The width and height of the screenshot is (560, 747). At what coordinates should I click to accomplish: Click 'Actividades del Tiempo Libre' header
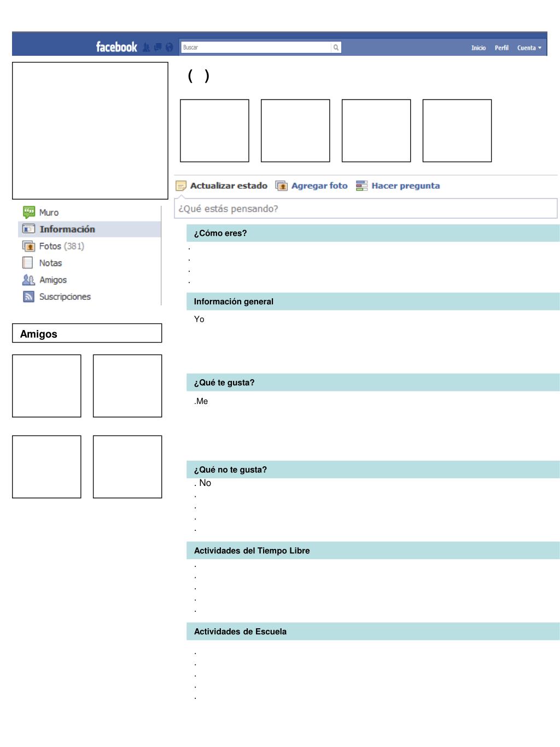[x=373, y=551]
